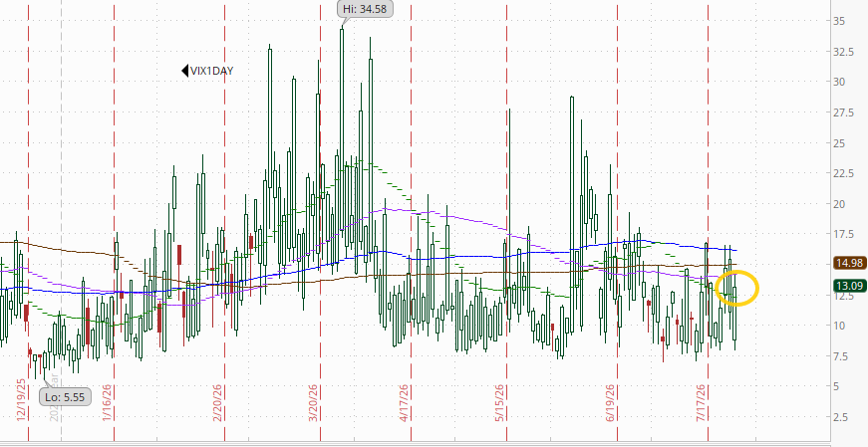Select the 13.09 green price tag
This screenshot has height=447, width=868.
pyautogui.click(x=850, y=286)
